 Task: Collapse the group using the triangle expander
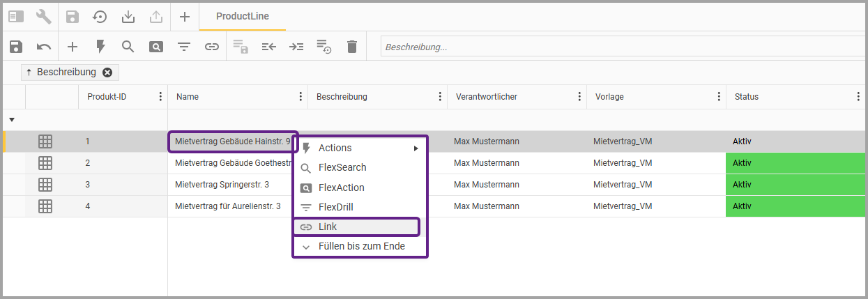click(x=12, y=120)
